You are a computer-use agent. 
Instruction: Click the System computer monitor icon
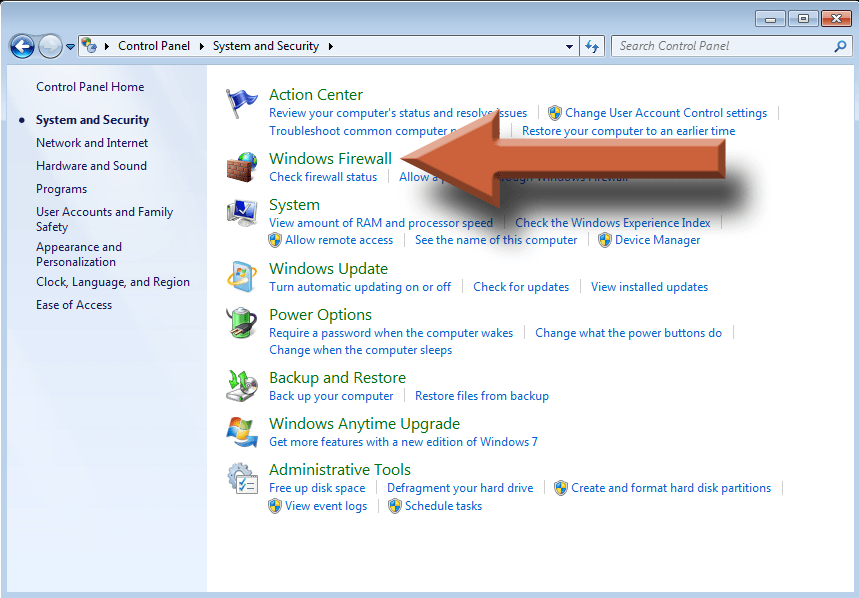pos(242,213)
